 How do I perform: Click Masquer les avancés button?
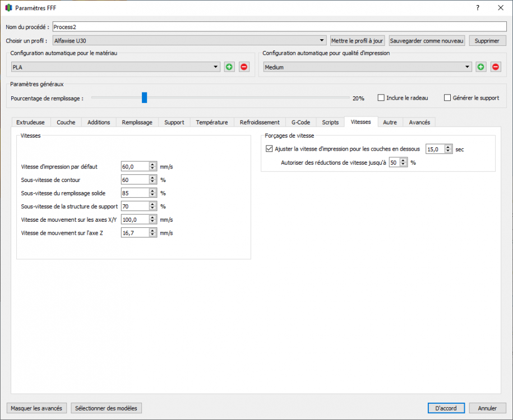(36, 408)
